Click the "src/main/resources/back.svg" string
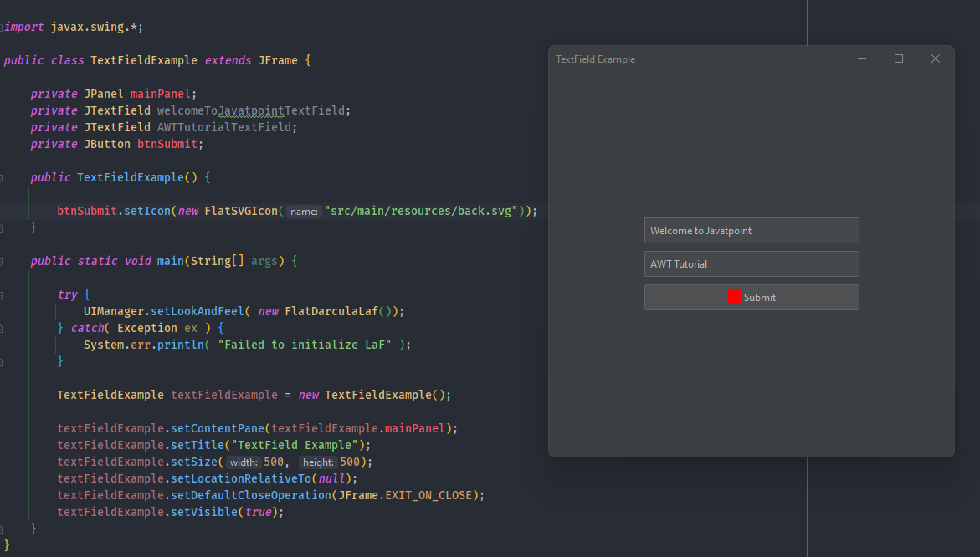The image size is (980, 557). point(421,211)
